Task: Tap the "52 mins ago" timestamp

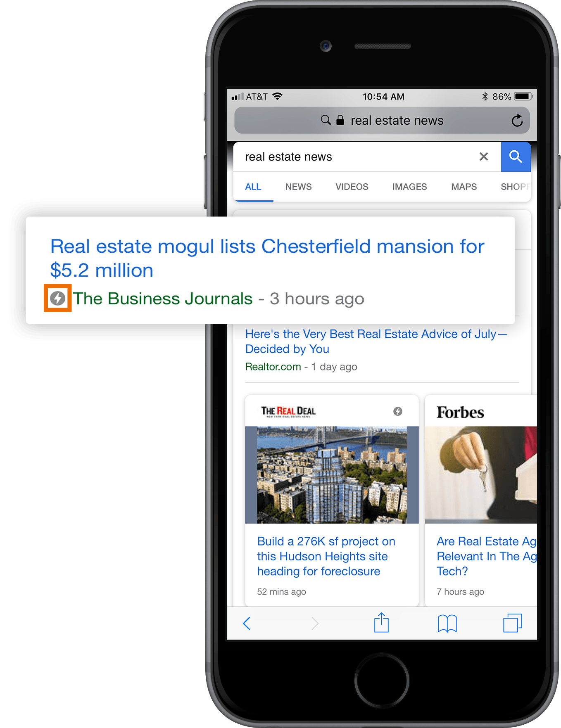Action: [x=281, y=592]
